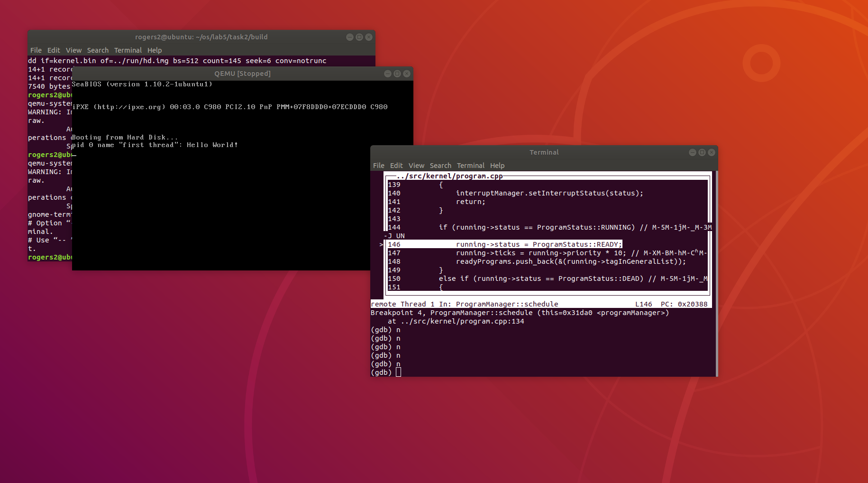The width and height of the screenshot is (868, 483).
Task: Open File menu in the gdb Terminal window
Action: (378, 166)
